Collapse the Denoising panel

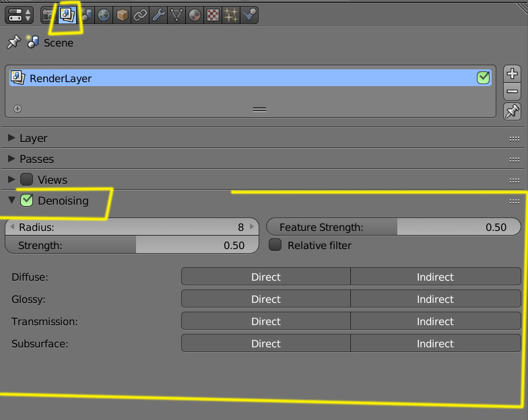11,201
